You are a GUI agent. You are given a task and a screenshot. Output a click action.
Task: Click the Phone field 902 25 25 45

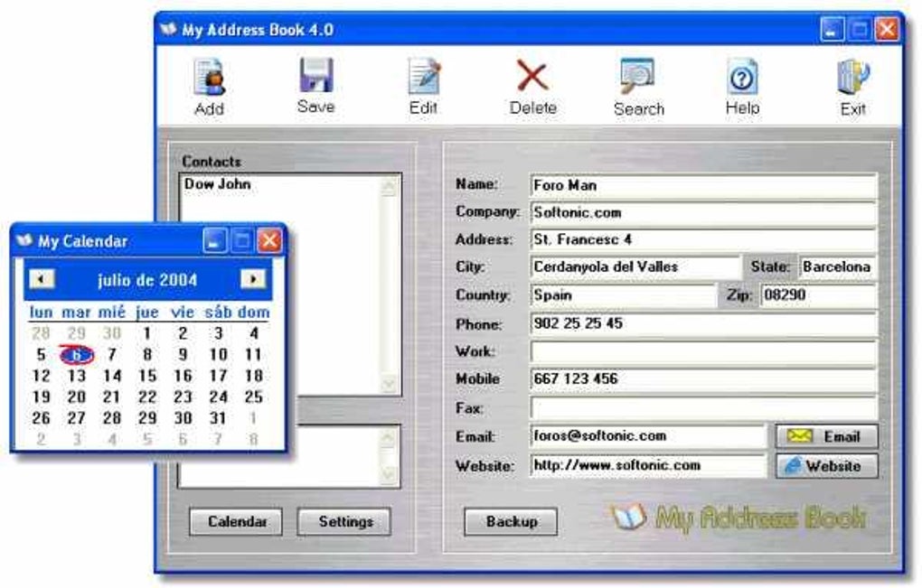click(703, 323)
